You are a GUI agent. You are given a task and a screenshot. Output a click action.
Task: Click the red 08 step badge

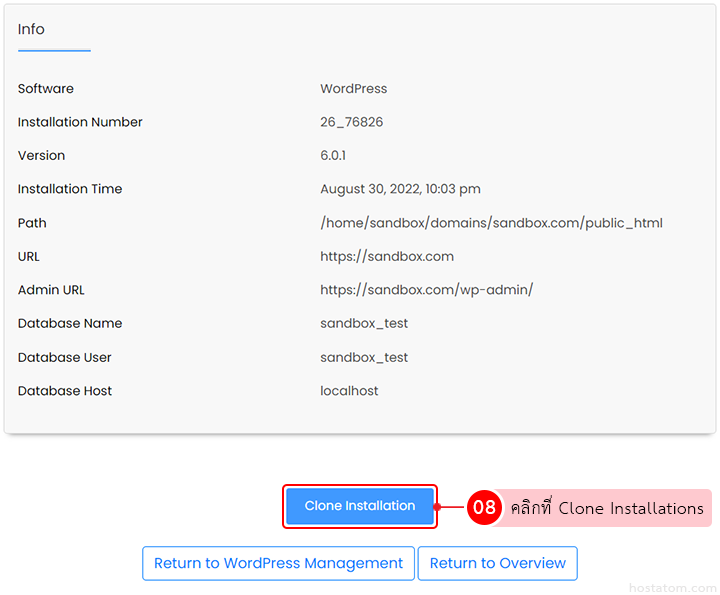pos(484,508)
